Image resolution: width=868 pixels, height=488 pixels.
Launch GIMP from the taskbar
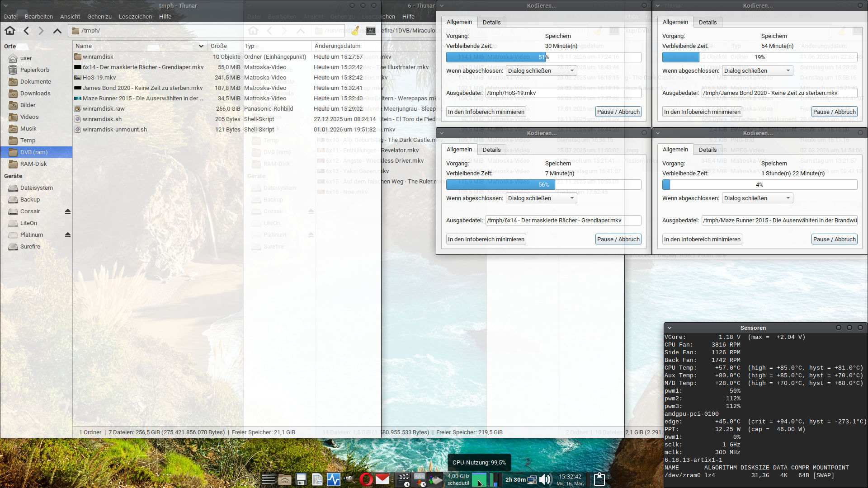(349, 480)
